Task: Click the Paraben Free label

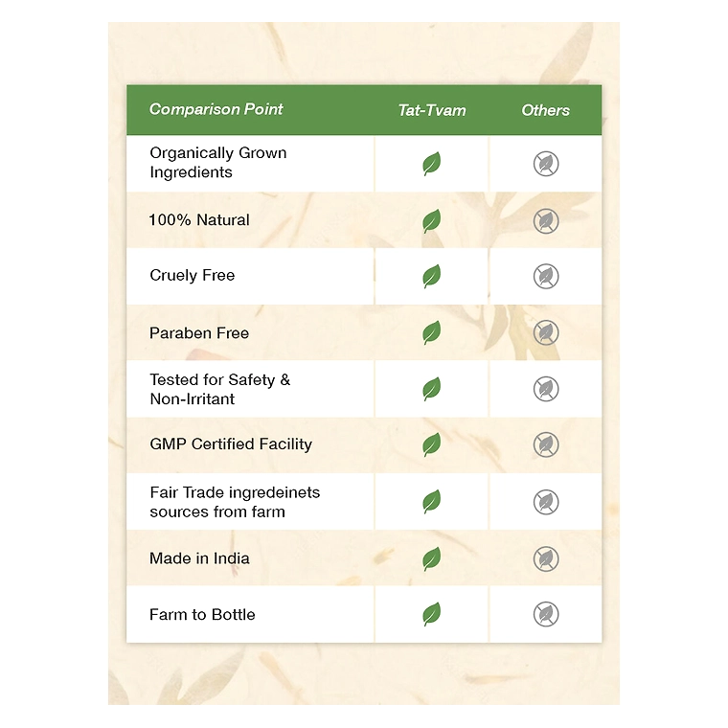Action: 199,333
